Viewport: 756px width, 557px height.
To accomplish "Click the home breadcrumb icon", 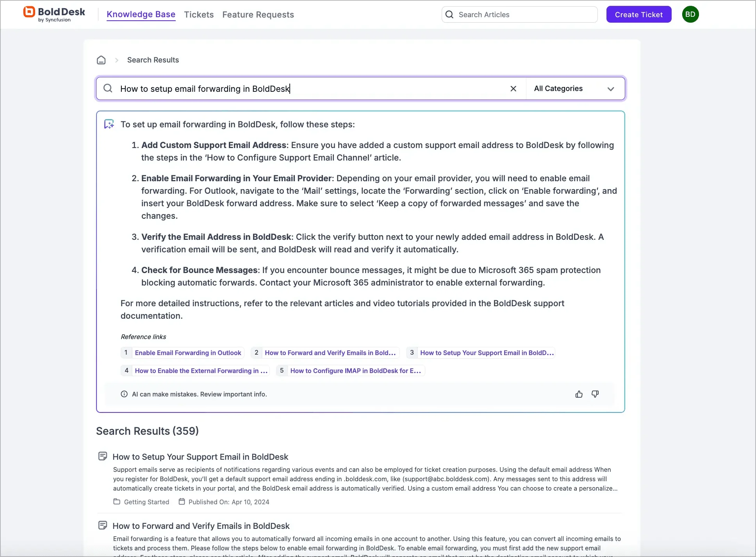I will click(x=101, y=60).
